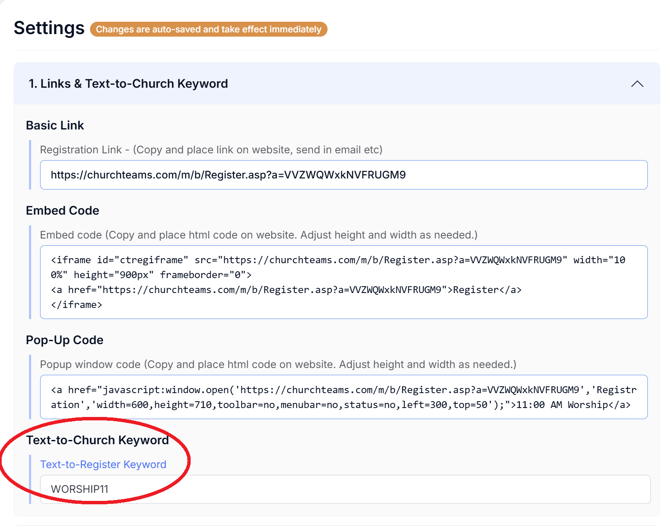Click inside the popup window code box

coord(344,397)
